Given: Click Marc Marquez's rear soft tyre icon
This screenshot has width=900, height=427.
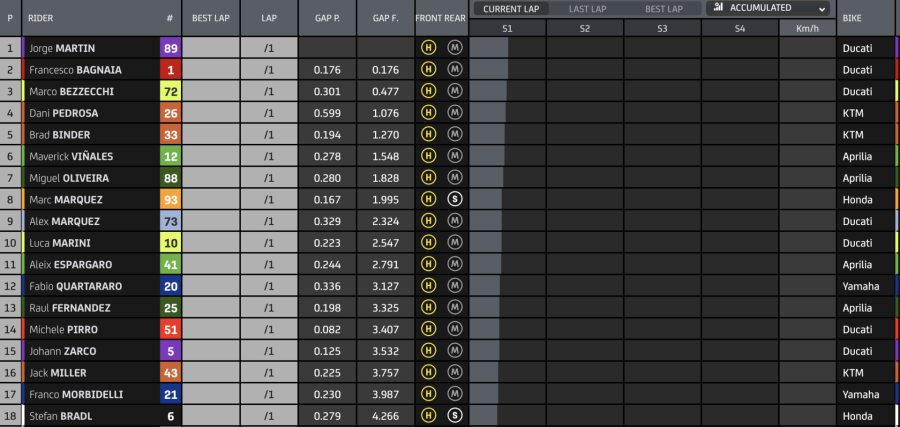Looking at the screenshot, I should (455, 200).
